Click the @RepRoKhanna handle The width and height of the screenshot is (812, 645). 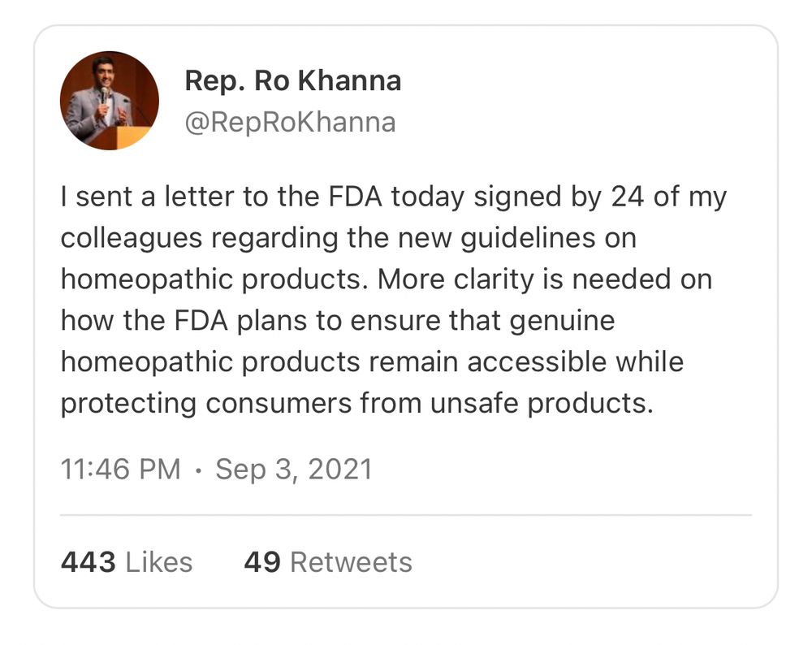(x=291, y=122)
